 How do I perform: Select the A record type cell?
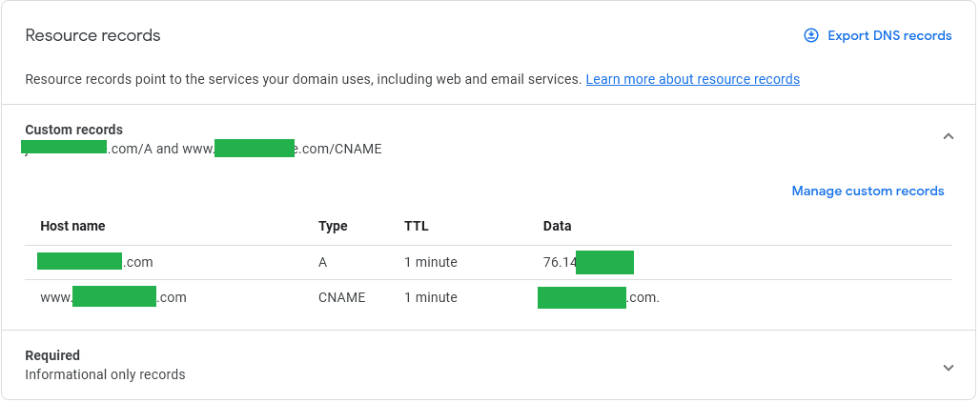coord(323,262)
